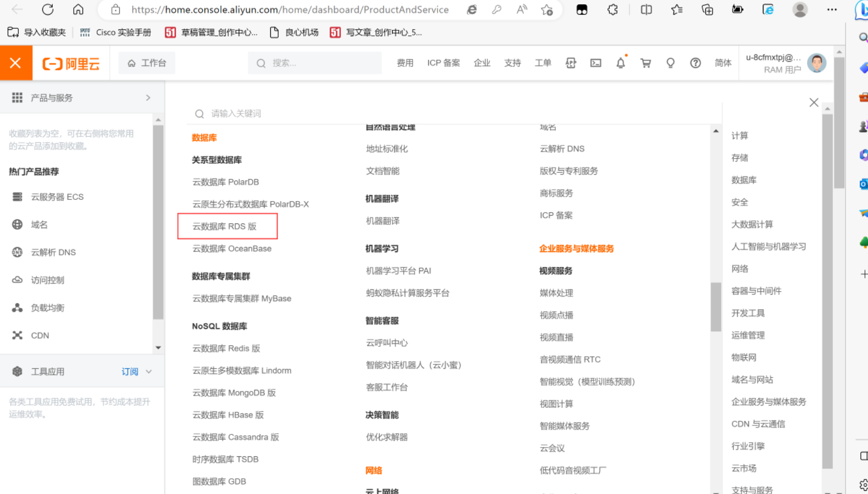This screenshot has width=868, height=494.
Task: Jump to 存储 category
Action: (739, 158)
